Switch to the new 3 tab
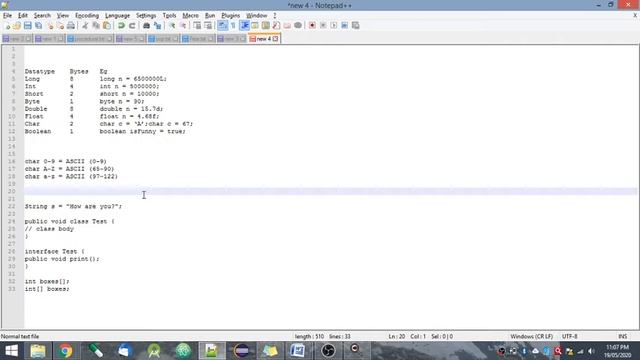The image size is (640, 360). click(231, 39)
